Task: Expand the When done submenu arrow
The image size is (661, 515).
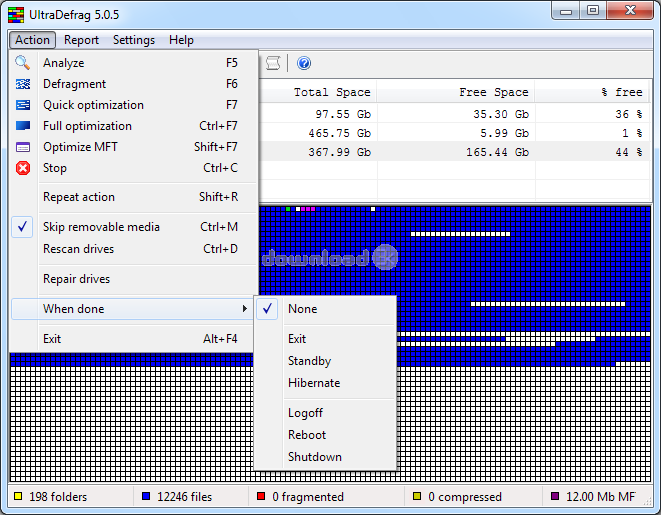Action: coord(245,308)
